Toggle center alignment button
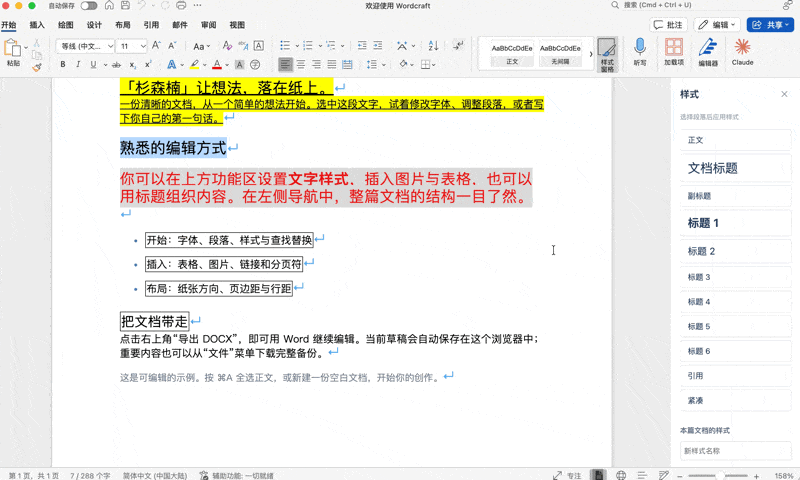The width and height of the screenshot is (800, 480). click(301, 64)
